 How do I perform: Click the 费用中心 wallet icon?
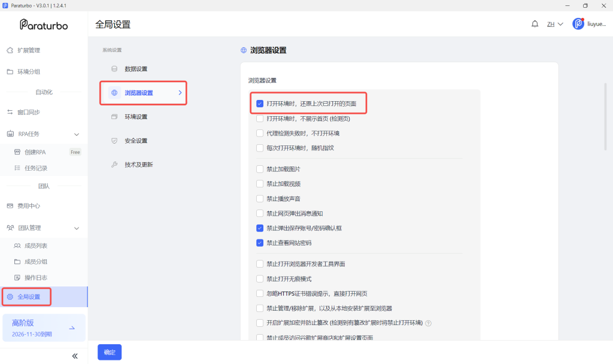tap(10, 206)
